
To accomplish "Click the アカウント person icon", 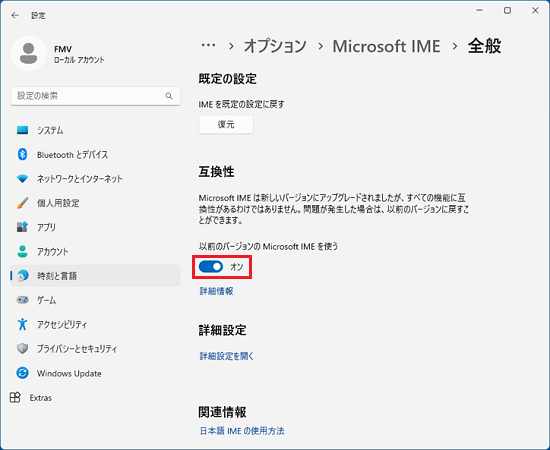I will click(22, 251).
